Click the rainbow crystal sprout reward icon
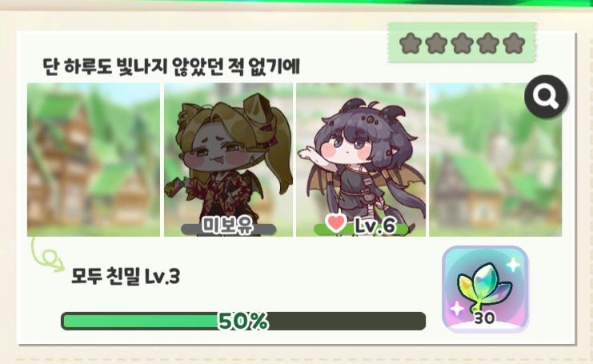This screenshot has height=364, width=593. (485, 289)
